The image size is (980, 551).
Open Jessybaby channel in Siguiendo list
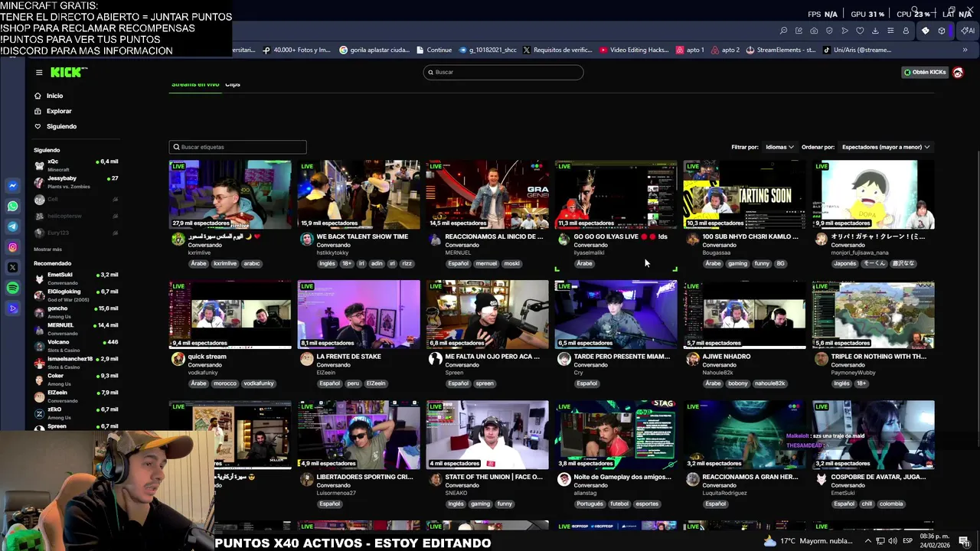tap(76, 181)
